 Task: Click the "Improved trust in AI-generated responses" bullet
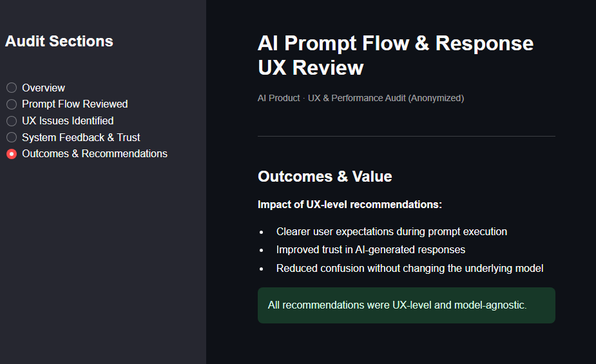coord(370,250)
